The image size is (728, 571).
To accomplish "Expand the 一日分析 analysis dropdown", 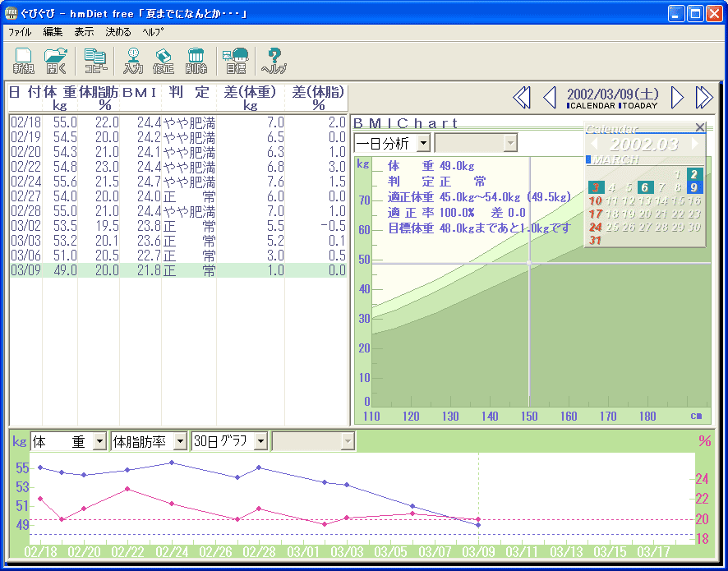I will (x=423, y=143).
